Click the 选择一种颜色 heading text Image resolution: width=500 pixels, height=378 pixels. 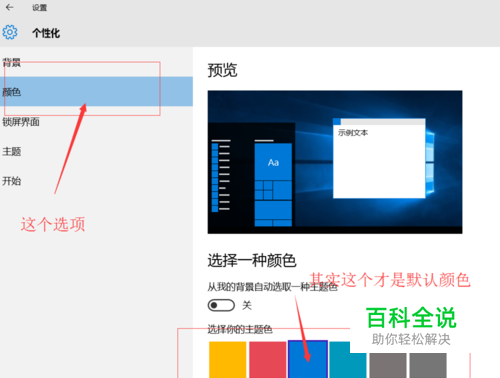[x=252, y=260]
